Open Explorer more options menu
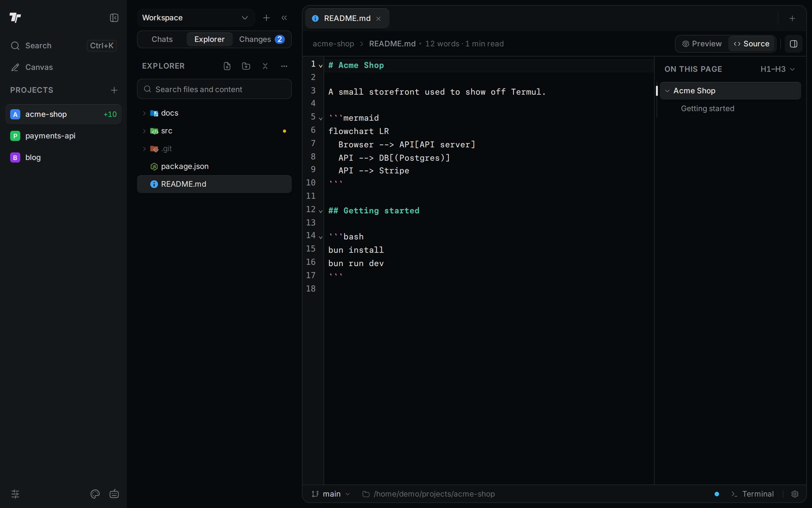Viewport: 812px width, 508px height. 284,66
